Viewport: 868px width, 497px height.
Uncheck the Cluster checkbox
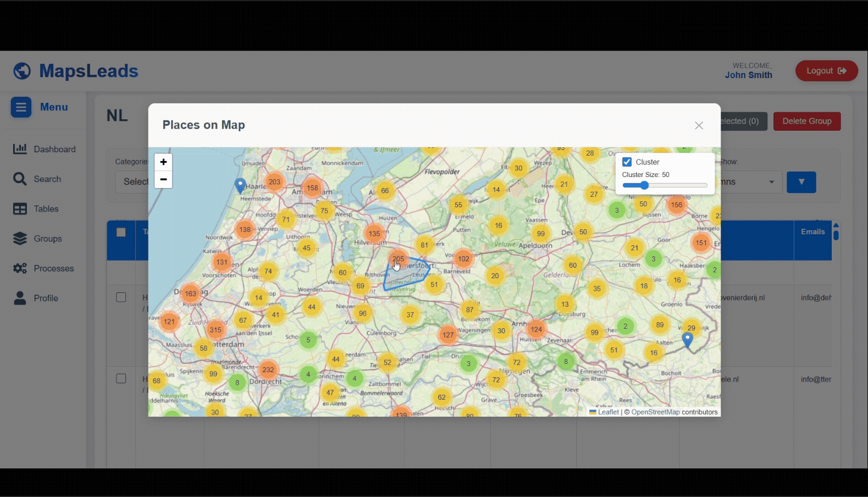pyautogui.click(x=627, y=162)
